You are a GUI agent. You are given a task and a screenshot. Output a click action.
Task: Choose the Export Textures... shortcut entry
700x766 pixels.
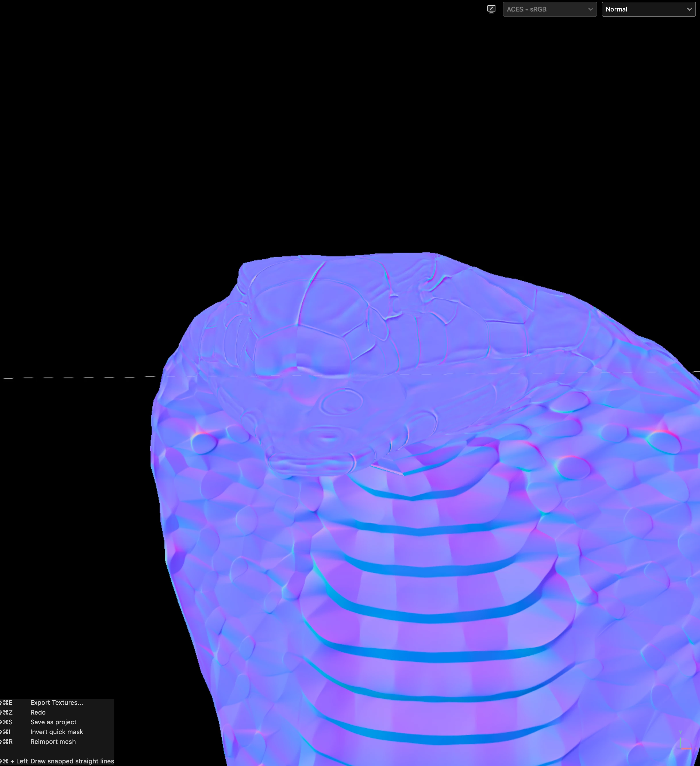point(57,703)
